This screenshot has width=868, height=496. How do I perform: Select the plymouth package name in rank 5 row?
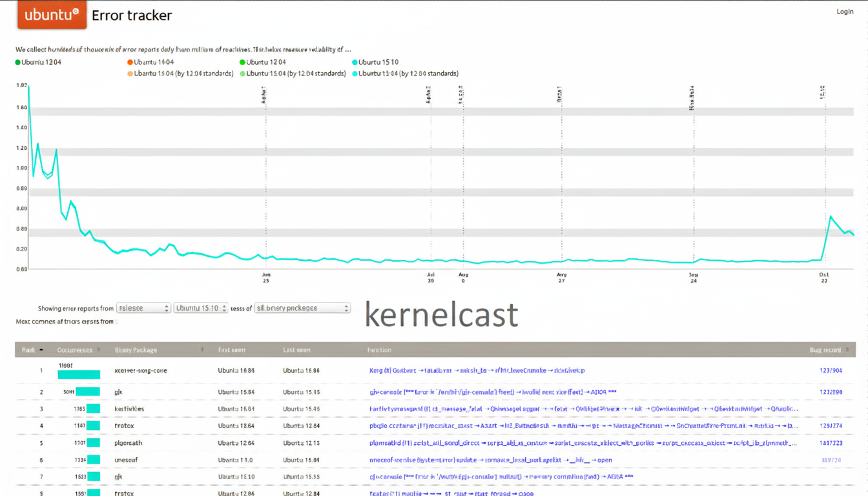click(x=129, y=443)
